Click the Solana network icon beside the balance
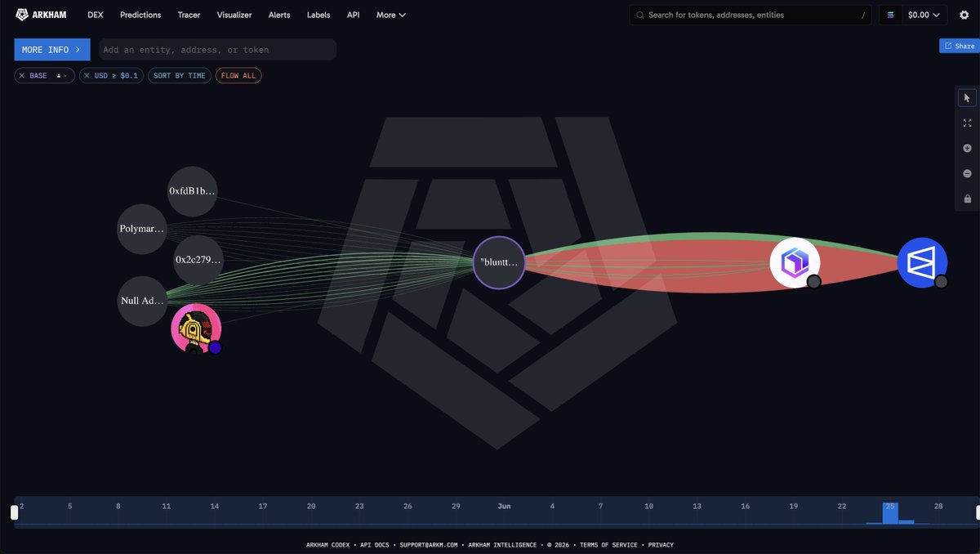 point(891,15)
